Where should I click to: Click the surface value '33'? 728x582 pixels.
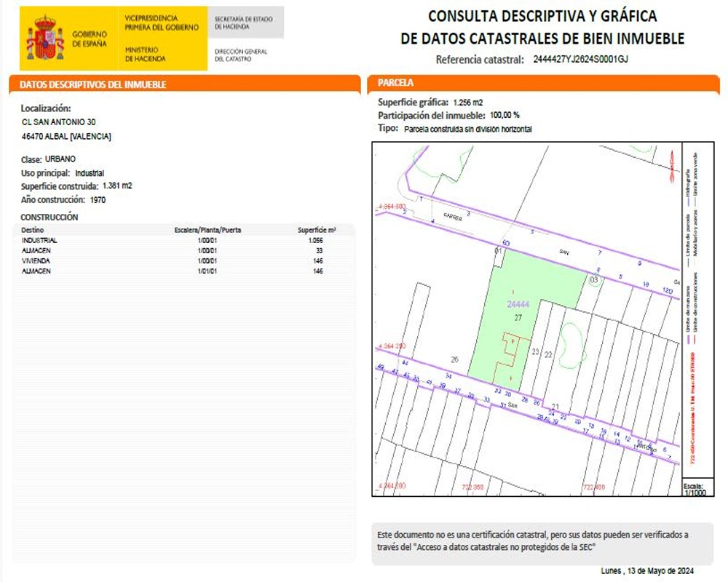click(319, 250)
